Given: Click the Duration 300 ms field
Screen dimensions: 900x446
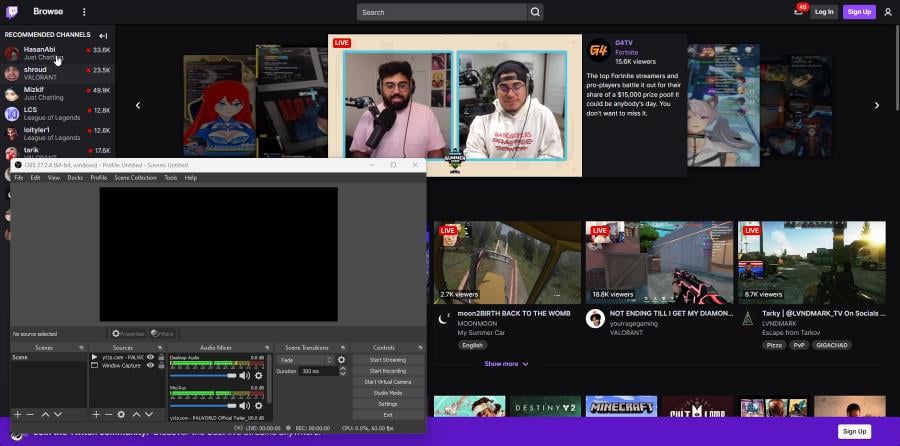Looking at the screenshot, I should [319, 371].
